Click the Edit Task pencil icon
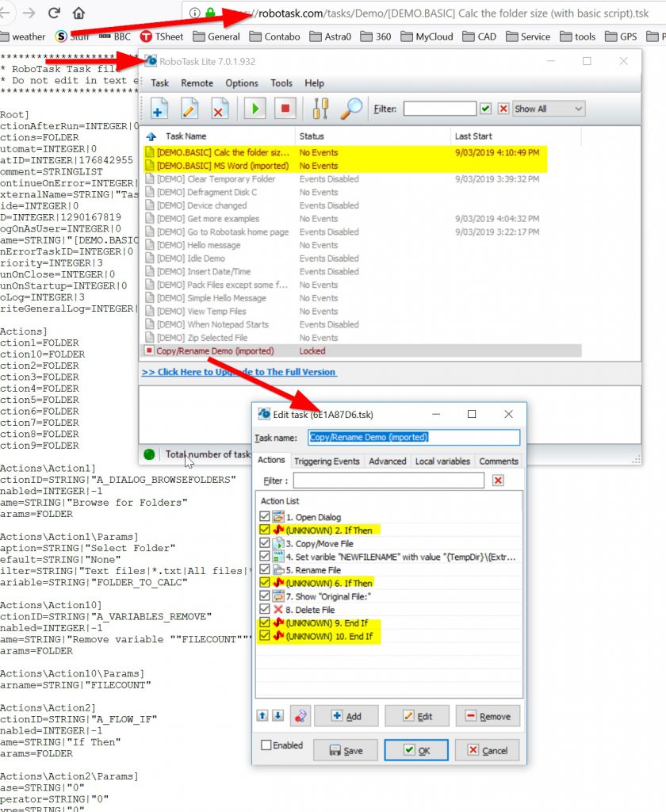 click(189, 109)
